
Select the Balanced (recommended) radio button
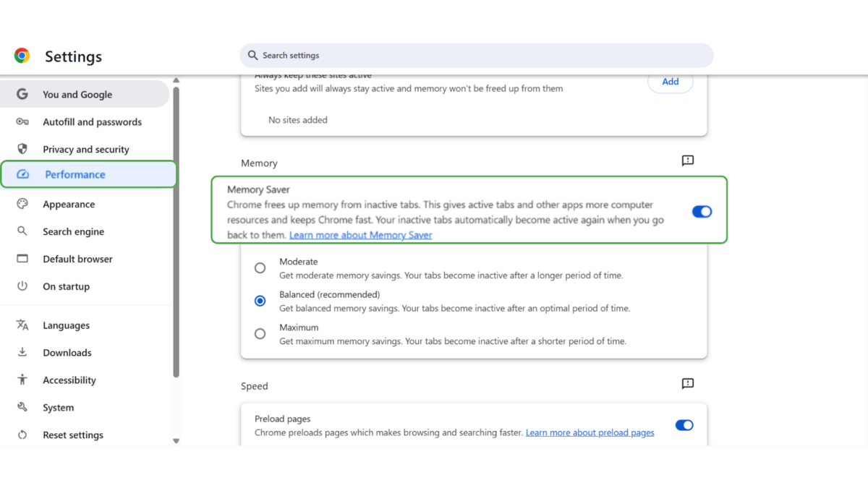[260, 301]
